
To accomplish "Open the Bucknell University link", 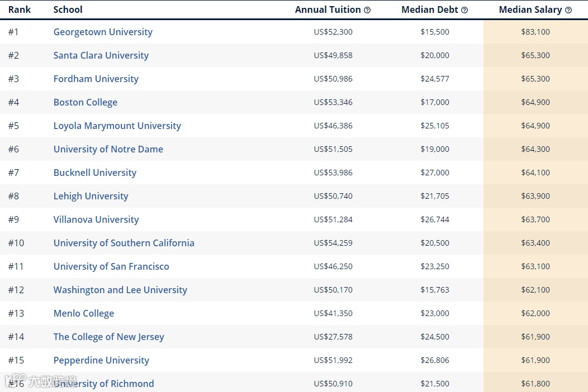I will tap(95, 173).
